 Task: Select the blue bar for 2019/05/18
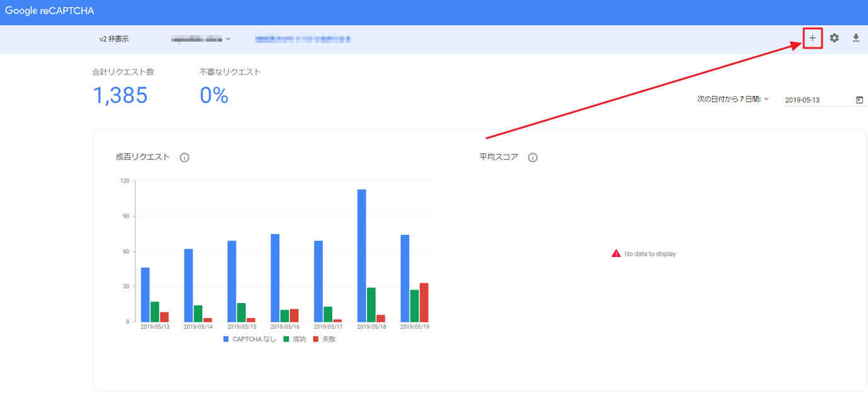(362, 256)
